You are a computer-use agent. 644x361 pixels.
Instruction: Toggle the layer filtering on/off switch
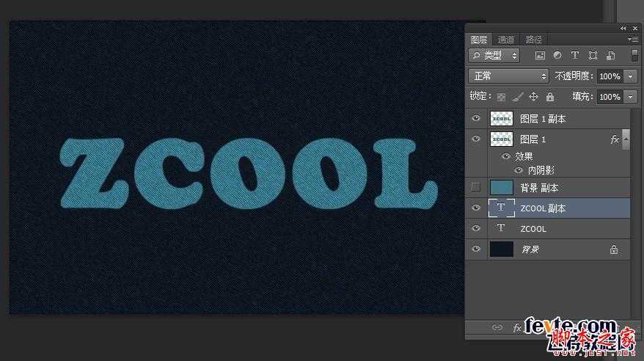click(634, 56)
